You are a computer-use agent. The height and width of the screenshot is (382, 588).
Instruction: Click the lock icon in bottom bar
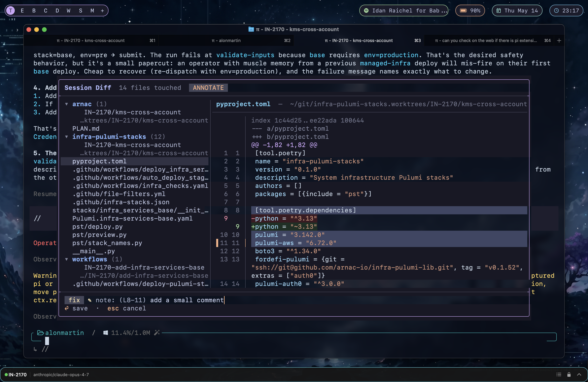click(x=569, y=375)
